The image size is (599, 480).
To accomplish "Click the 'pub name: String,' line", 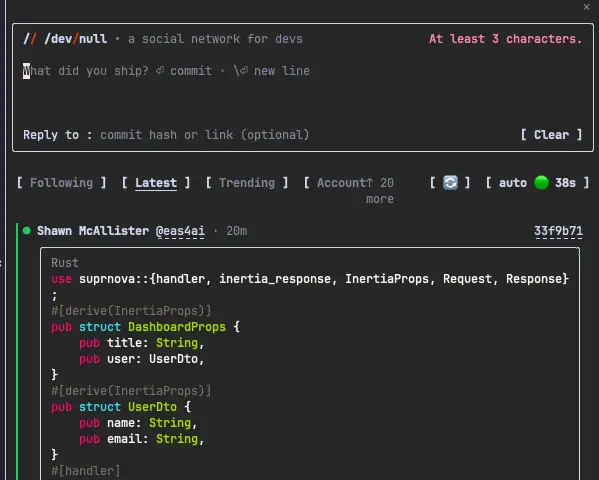I will 138,423.
